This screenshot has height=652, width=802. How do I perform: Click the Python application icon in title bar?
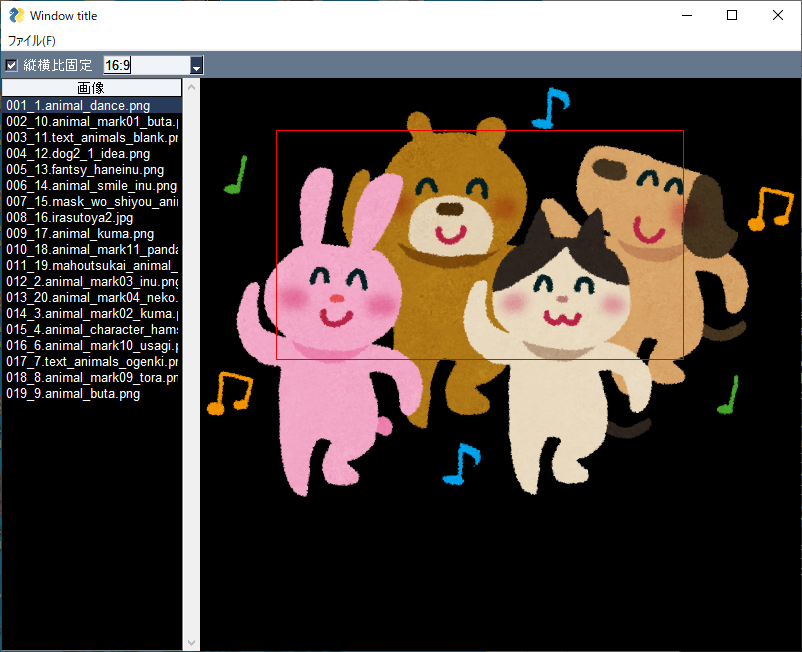17,15
